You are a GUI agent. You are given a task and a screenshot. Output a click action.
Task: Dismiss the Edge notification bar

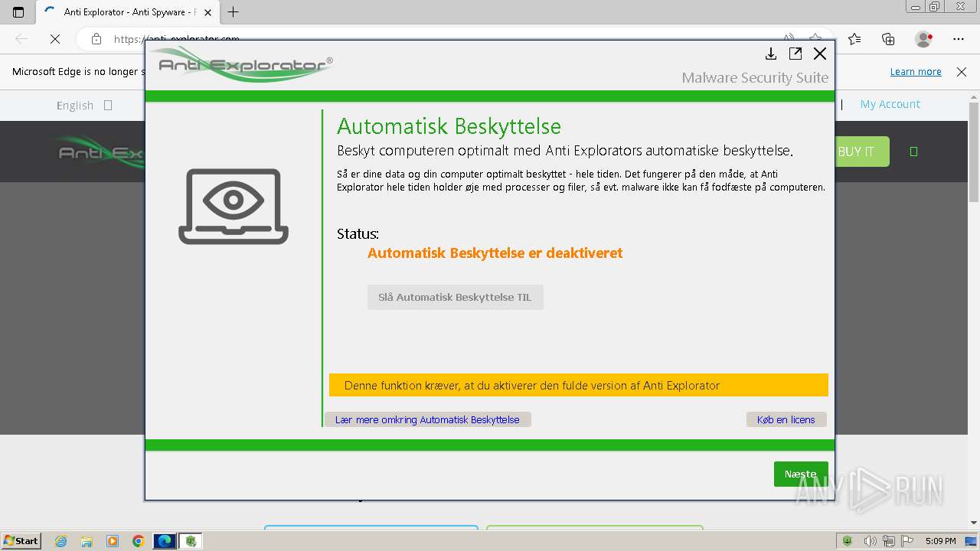tap(962, 72)
